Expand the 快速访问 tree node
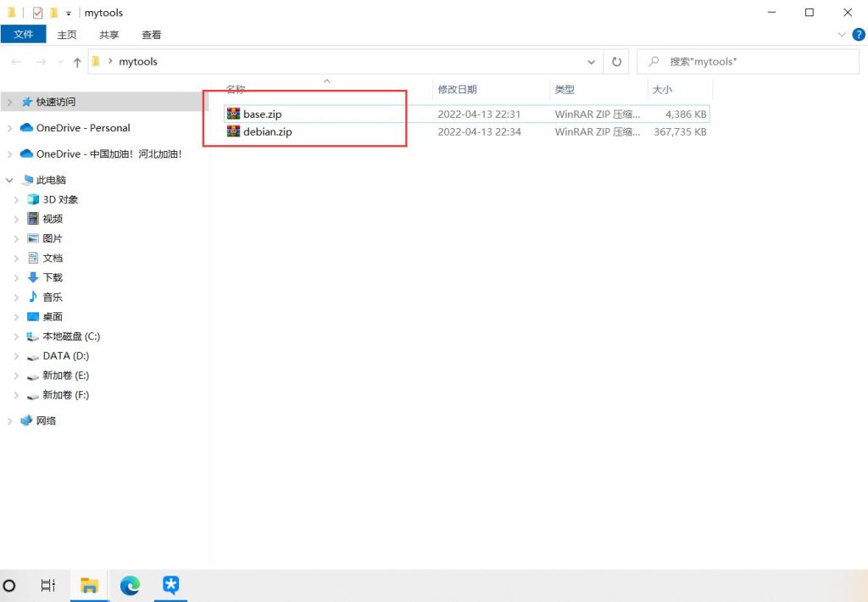The height and width of the screenshot is (602, 868). [x=9, y=102]
